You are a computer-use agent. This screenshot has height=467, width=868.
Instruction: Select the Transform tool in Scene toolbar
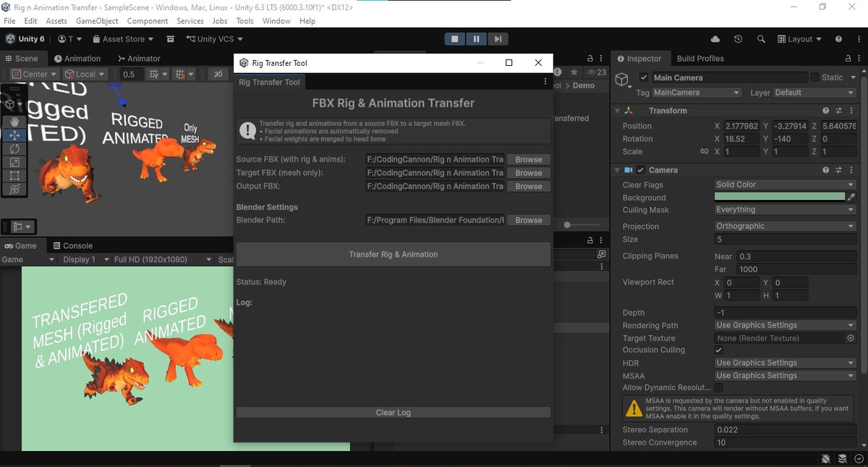tap(14, 189)
